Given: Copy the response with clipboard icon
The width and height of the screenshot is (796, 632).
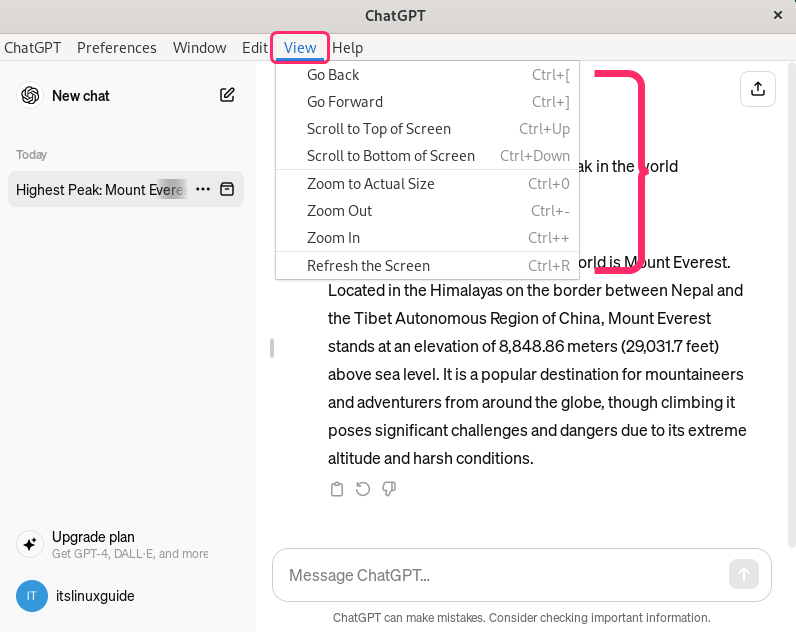Looking at the screenshot, I should click(337, 489).
